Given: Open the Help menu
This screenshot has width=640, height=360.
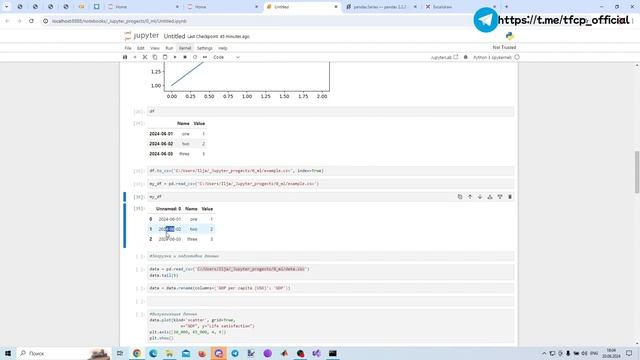Looking at the screenshot, I should click(222, 48).
